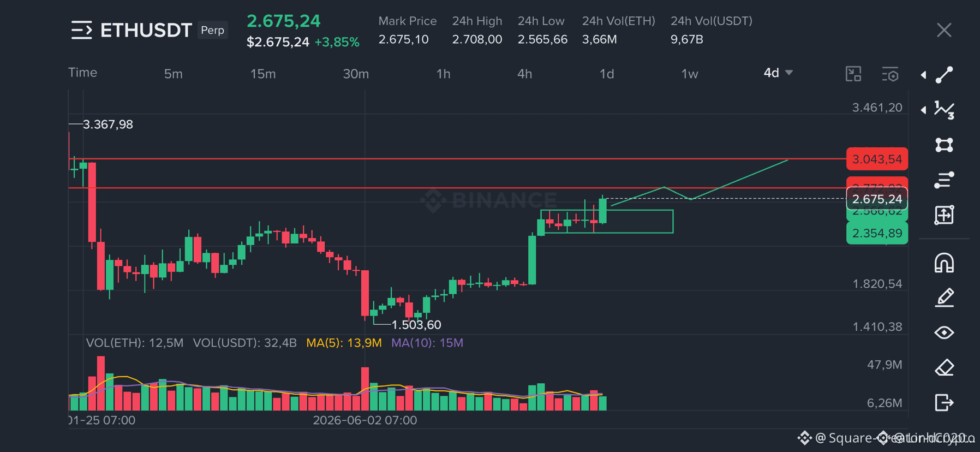Select the trend line drawing tool
This screenshot has height=452, width=980.
(x=944, y=75)
